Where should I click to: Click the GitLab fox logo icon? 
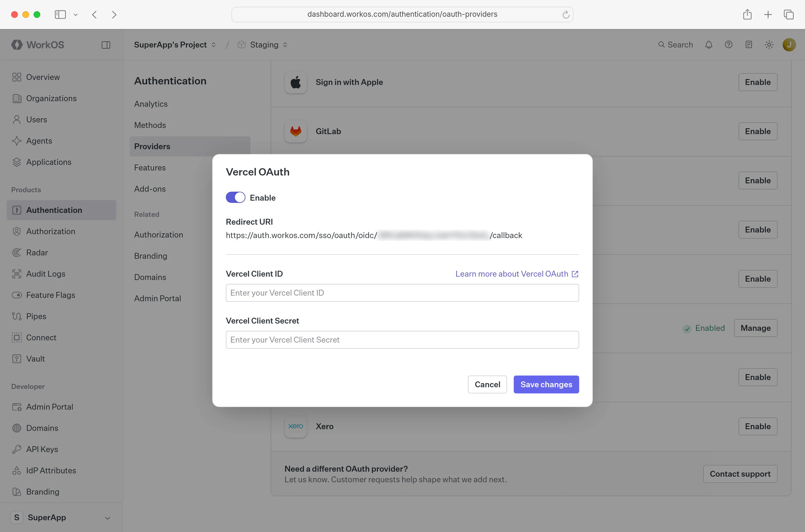coord(296,131)
